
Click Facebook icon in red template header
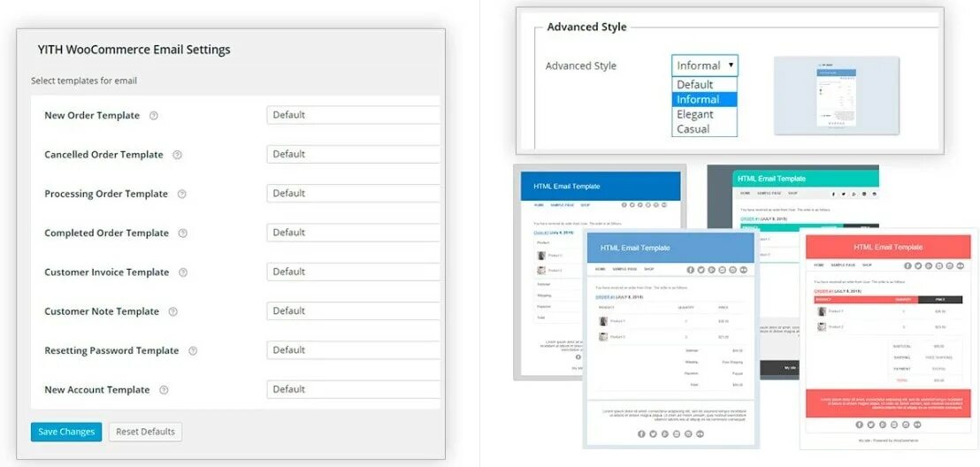(x=908, y=265)
